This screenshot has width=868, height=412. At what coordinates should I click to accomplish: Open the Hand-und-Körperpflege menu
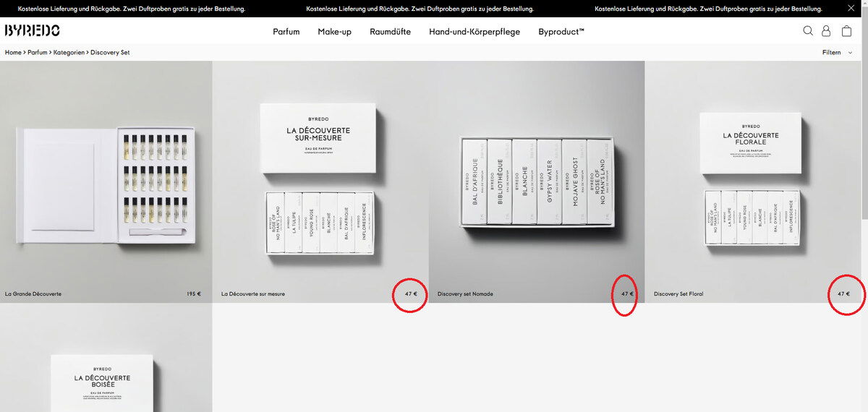click(475, 32)
